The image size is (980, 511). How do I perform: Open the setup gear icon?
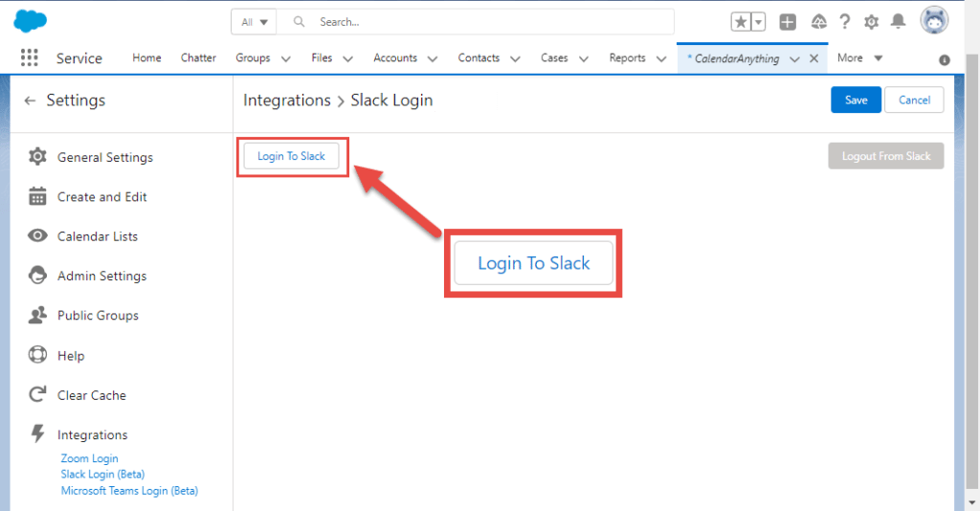point(871,22)
